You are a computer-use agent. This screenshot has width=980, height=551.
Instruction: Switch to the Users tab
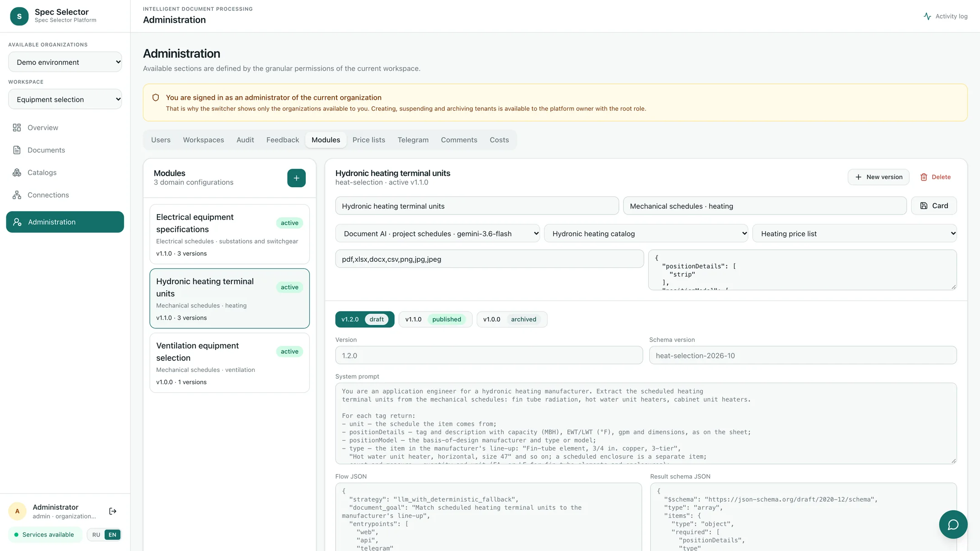161,140
